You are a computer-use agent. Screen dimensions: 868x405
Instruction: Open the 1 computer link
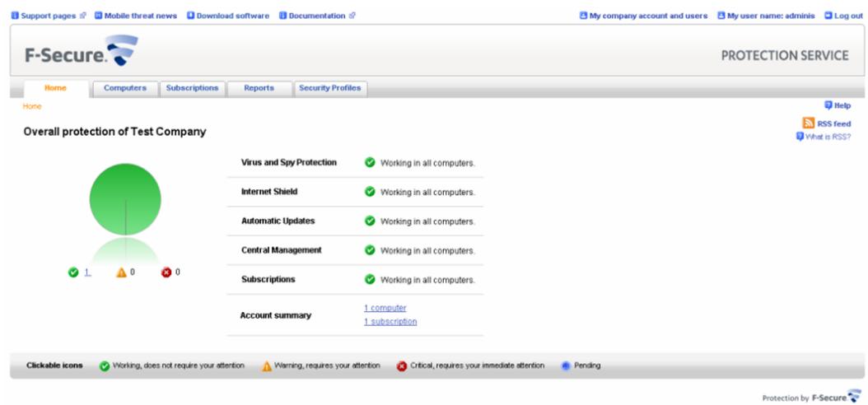tap(385, 308)
